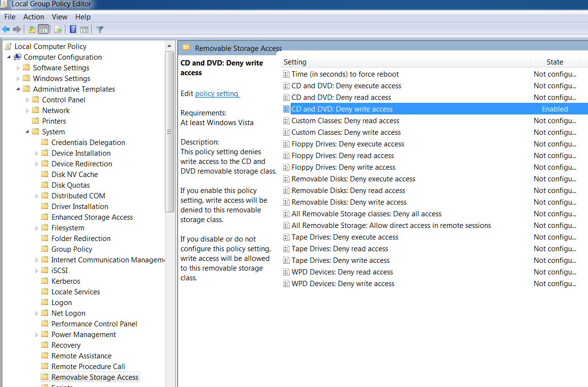Click the Export List toolbar icon
Image resolution: width=588 pixels, height=387 pixels.
pyautogui.click(x=58, y=29)
